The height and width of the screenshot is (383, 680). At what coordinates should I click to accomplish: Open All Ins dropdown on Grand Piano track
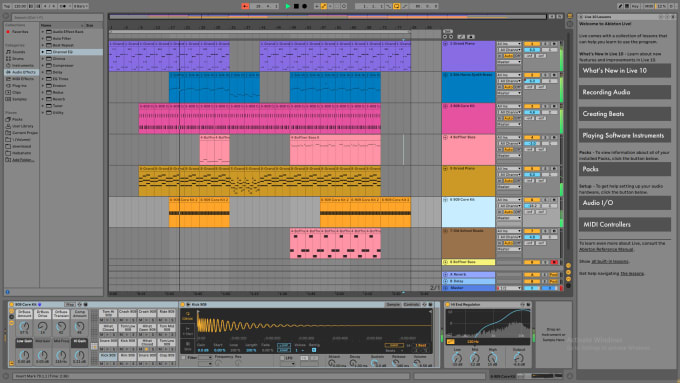[x=508, y=44]
